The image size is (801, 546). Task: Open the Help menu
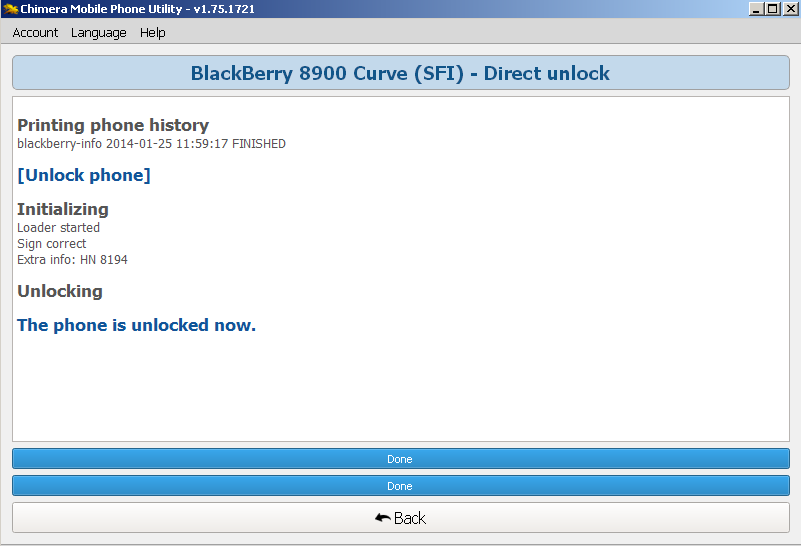tap(153, 33)
